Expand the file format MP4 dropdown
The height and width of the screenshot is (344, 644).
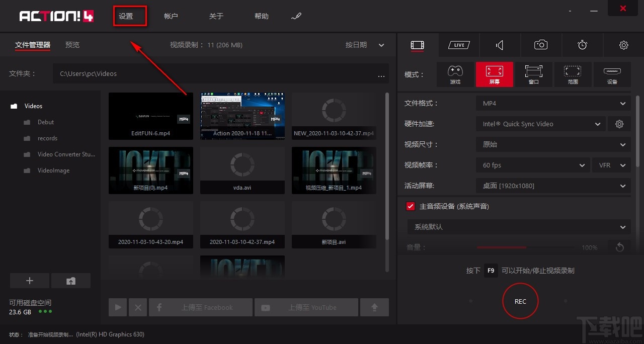click(x=553, y=103)
